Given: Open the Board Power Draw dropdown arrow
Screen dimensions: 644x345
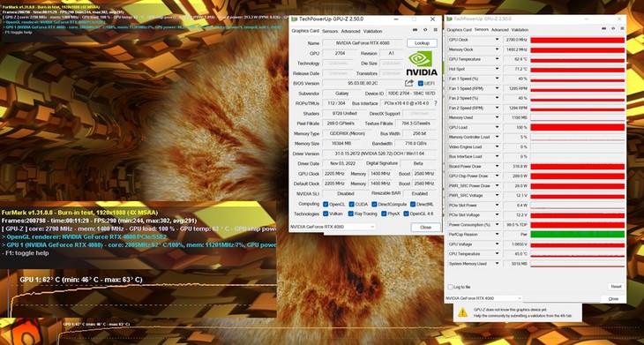Looking at the screenshot, I should pos(497,167).
